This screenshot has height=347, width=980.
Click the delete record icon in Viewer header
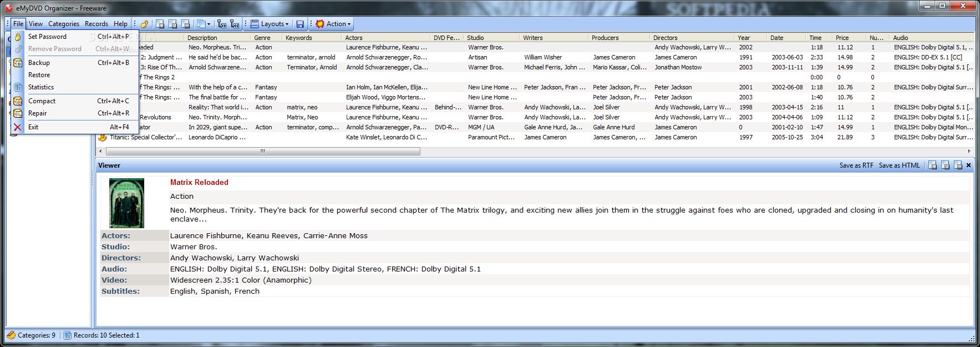(x=958, y=165)
